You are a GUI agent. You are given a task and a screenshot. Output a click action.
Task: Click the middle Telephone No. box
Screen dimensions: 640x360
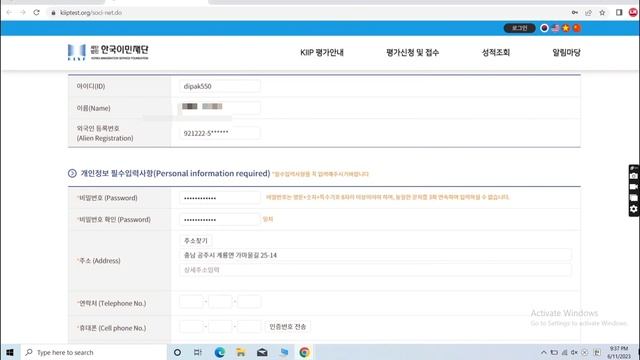click(x=220, y=302)
